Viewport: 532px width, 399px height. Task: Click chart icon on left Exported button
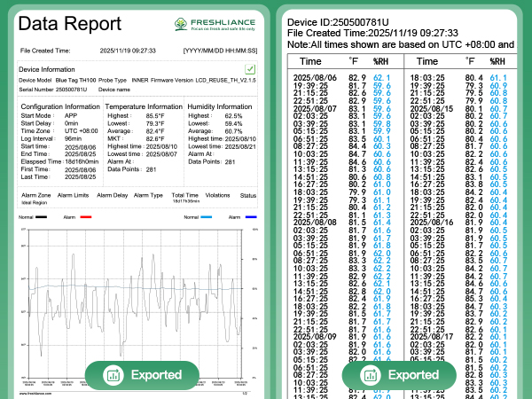pos(113,375)
